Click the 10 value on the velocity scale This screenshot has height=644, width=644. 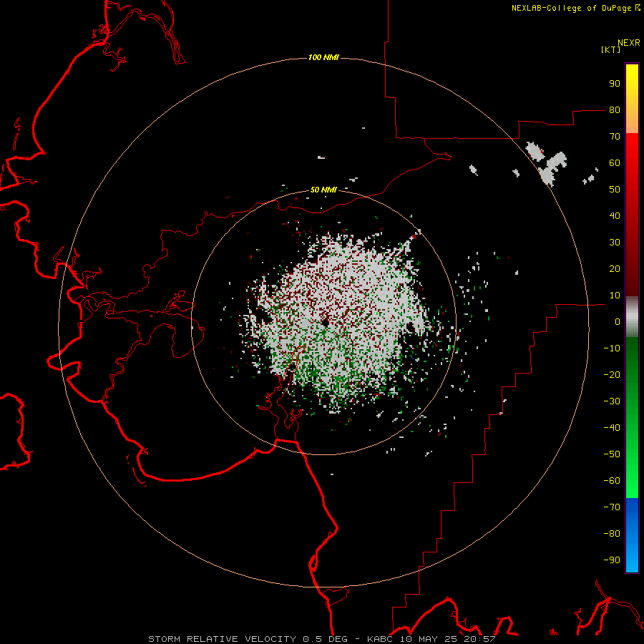point(615,296)
